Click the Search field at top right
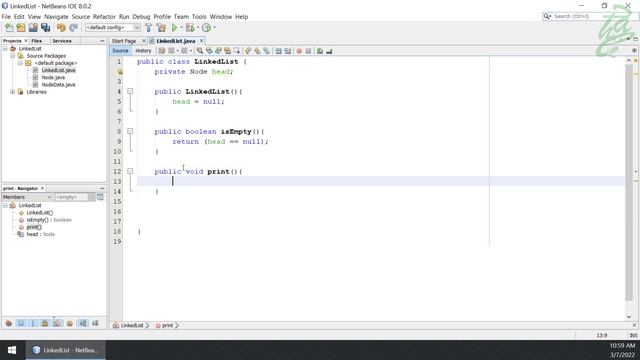The image size is (640, 360). click(x=589, y=16)
